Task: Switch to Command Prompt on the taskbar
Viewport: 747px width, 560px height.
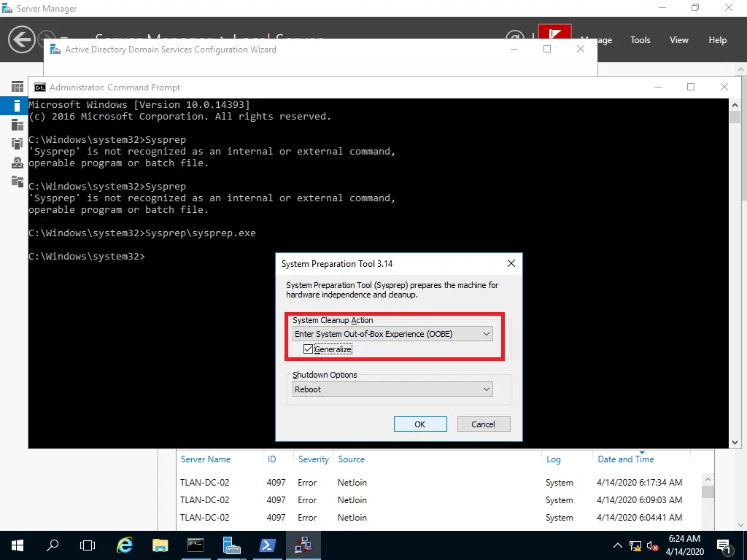Action: [x=196, y=545]
